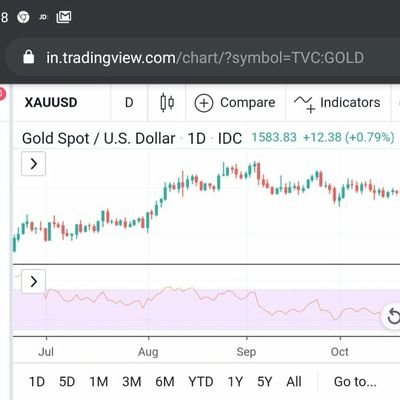
Task: Select the 6M range tab
Action: click(x=165, y=382)
